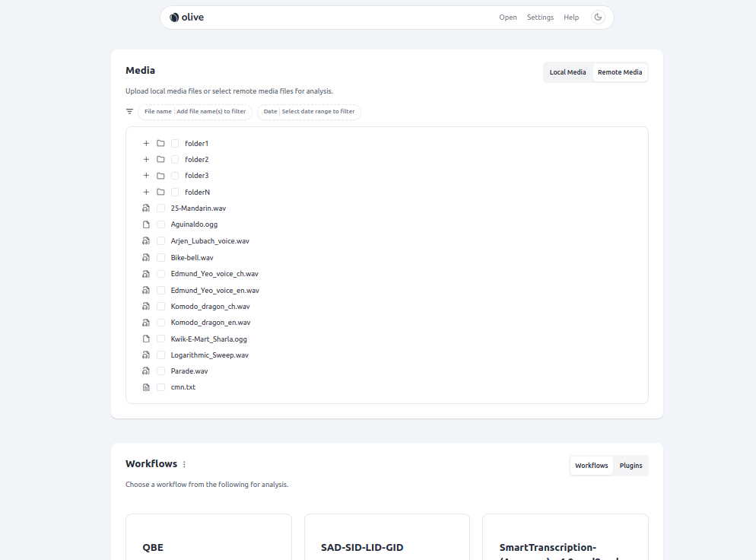Switch to the Remote Media tab
The height and width of the screenshot is (560, 756).
coord(620,72)
